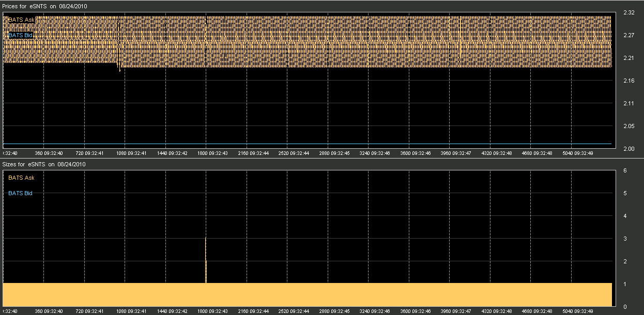Click the white size spike reaching 3

coord(206,260)
